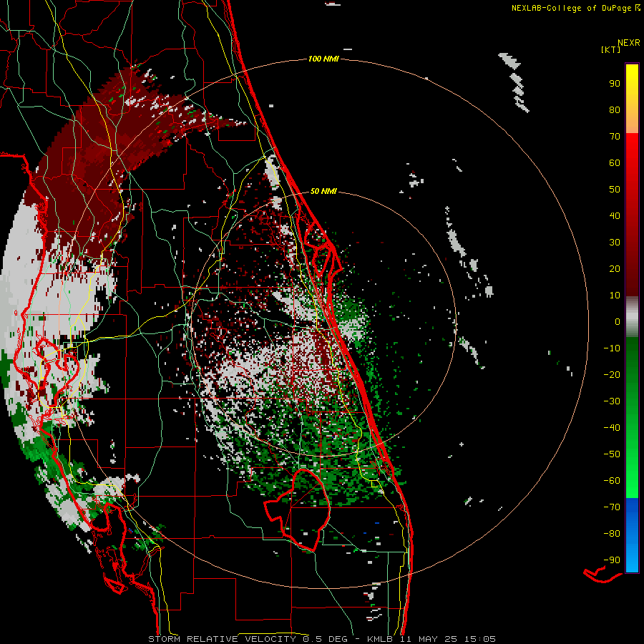Click the -30 value on the velocity scale
The image size is (644, 644).
(612, 401)
